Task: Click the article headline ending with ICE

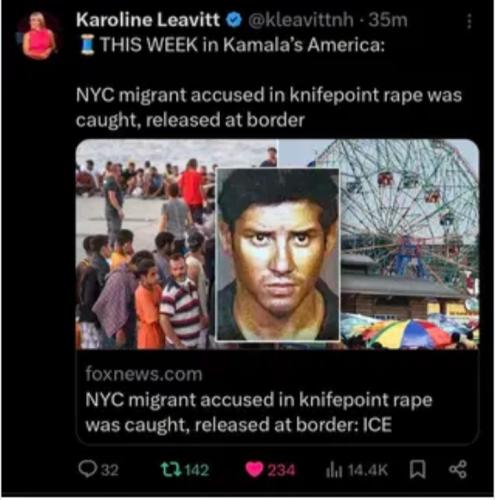Action: click(x=259, y=412)
